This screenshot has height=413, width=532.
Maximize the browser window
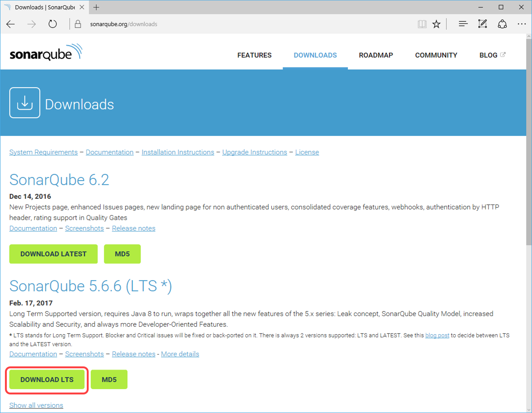pyautogui.click(x=501, y=7)
